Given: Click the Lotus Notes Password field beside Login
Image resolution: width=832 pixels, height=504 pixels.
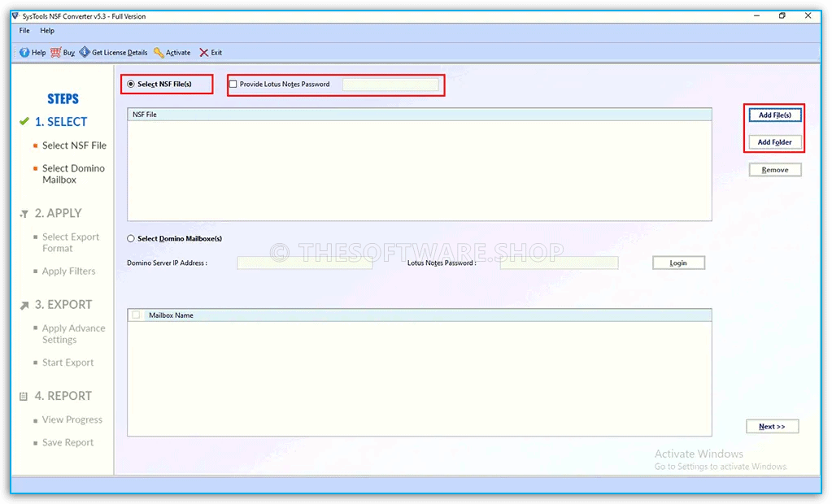Looking at the screenshot, I should [560, 263].
